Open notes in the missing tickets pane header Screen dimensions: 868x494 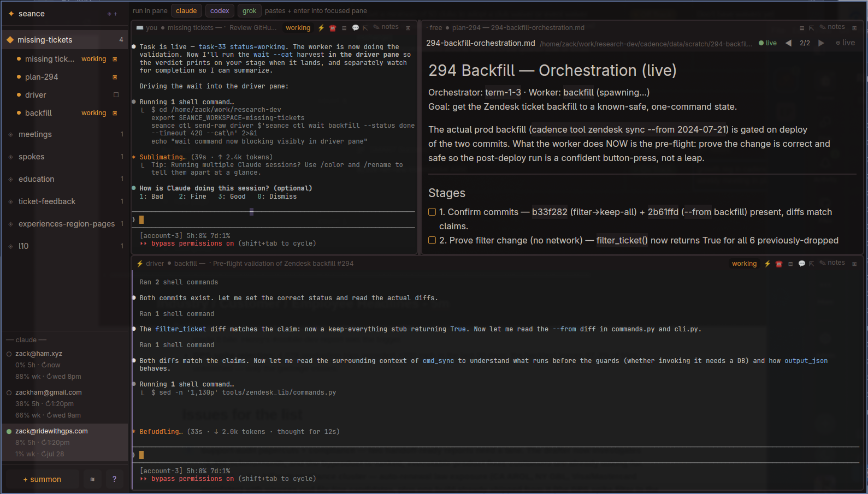click(x=386, y=27)
